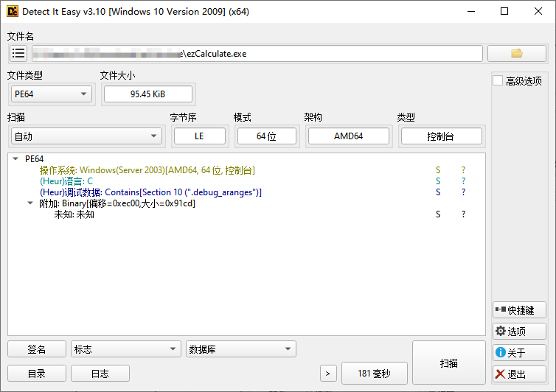Minimize the Detect It Easy window
The width and height of the screenshot is (556, 392).
click(x=471, y=11)
